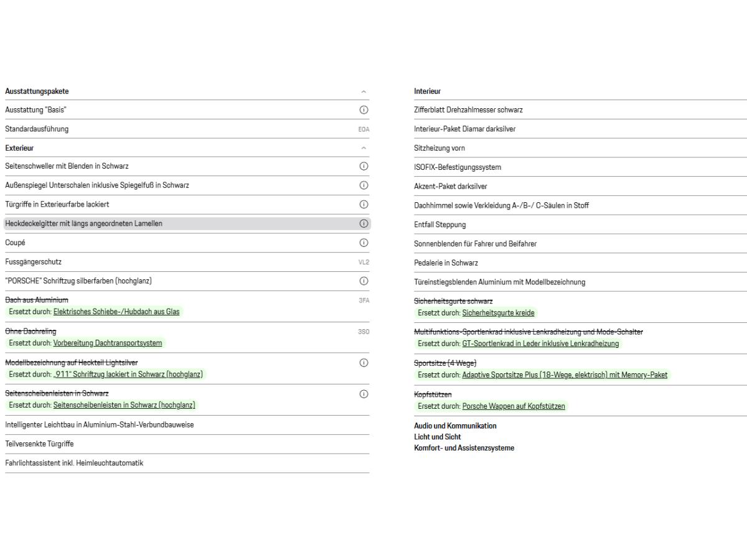Open info for Modellbezeichnung auf Heckteil Lightsilver
747x560 pixels.
point(364,363)
